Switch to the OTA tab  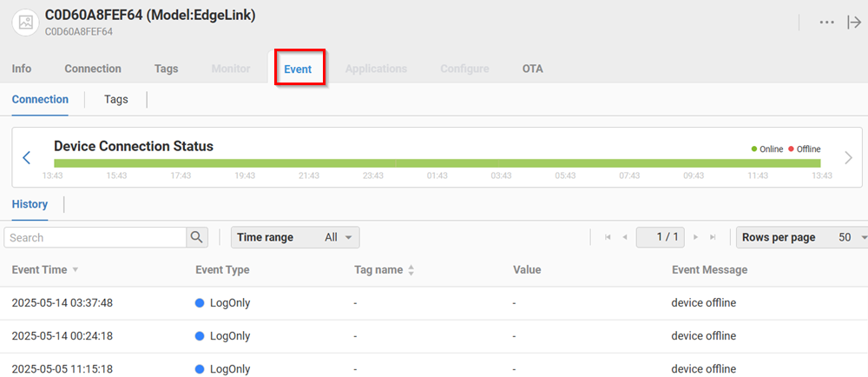532,69
